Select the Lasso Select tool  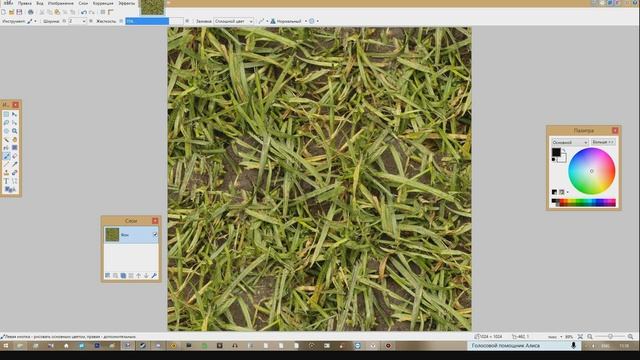[x=6, y=122]
